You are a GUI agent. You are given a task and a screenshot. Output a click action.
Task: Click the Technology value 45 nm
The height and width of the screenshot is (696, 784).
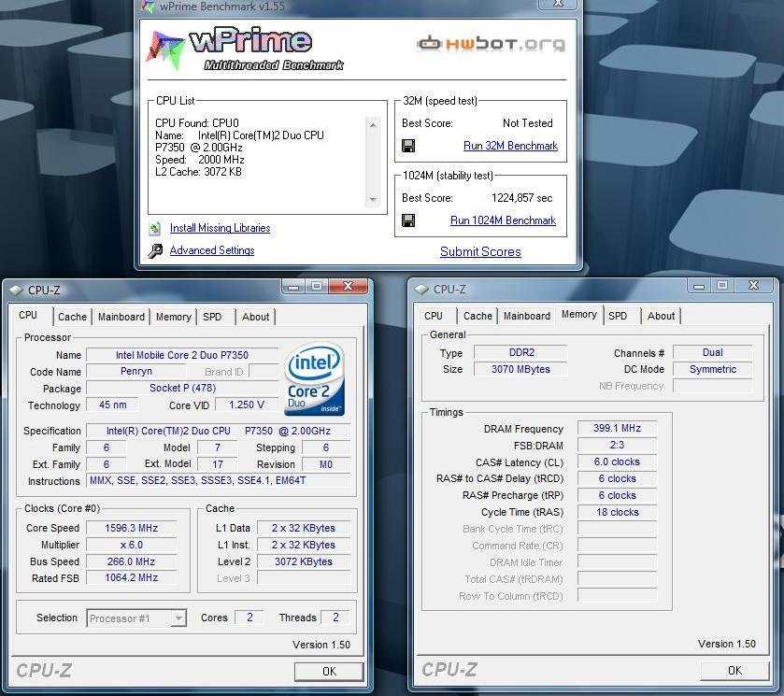pyautogui.click(x=112, y=405)
